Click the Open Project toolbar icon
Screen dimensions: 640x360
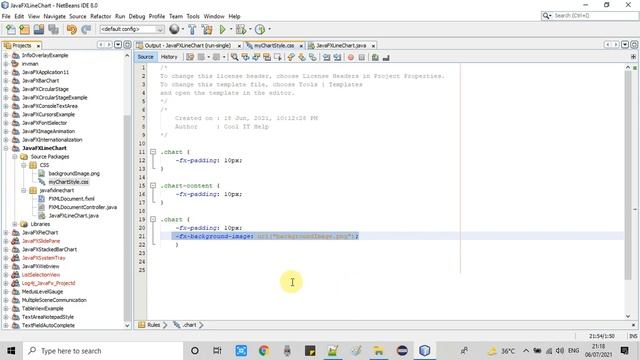click(39, 29)
